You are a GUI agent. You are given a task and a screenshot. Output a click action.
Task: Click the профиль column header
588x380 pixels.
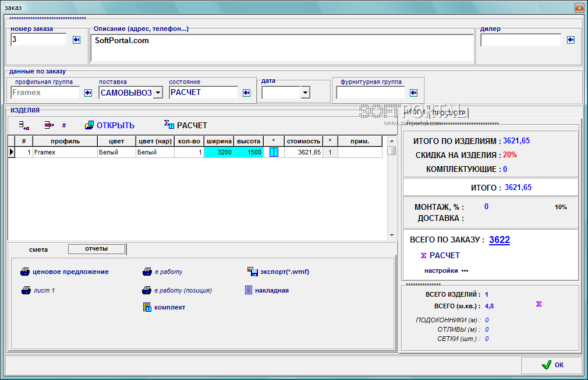pyautogui.click(x=65, y=141)
